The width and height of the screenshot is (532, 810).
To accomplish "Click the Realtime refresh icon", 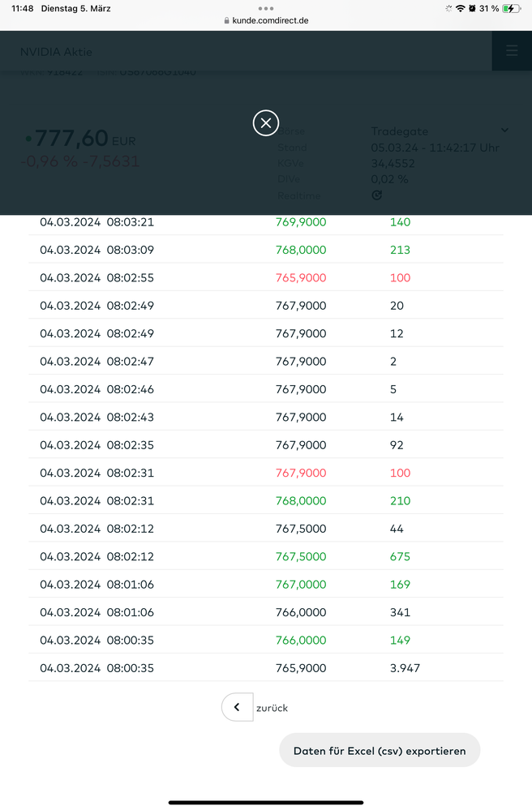I will click(x=376, y=195).
